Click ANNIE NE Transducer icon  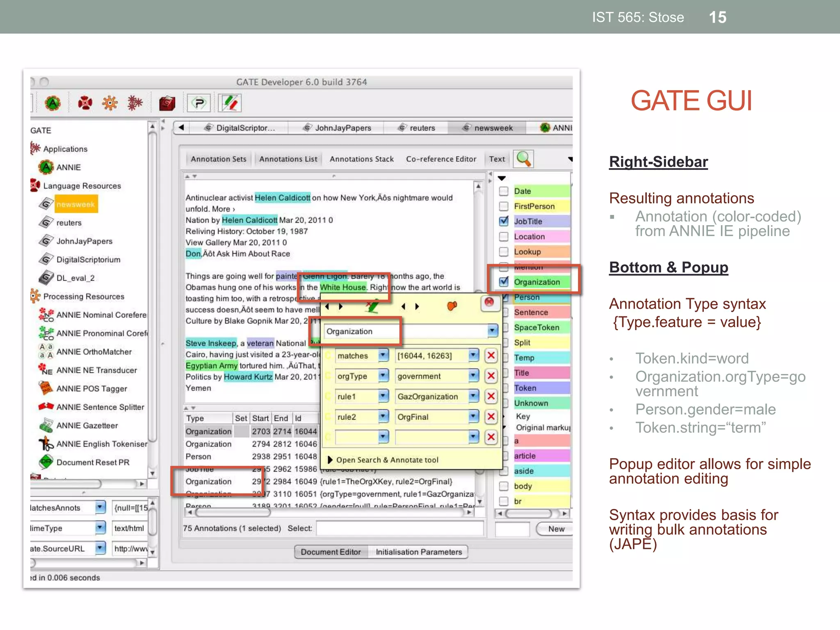(x=46, y=370)
